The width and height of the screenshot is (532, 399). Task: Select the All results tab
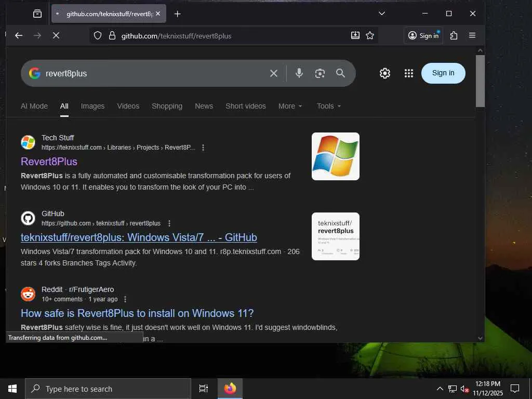click(x=64, y=106)
